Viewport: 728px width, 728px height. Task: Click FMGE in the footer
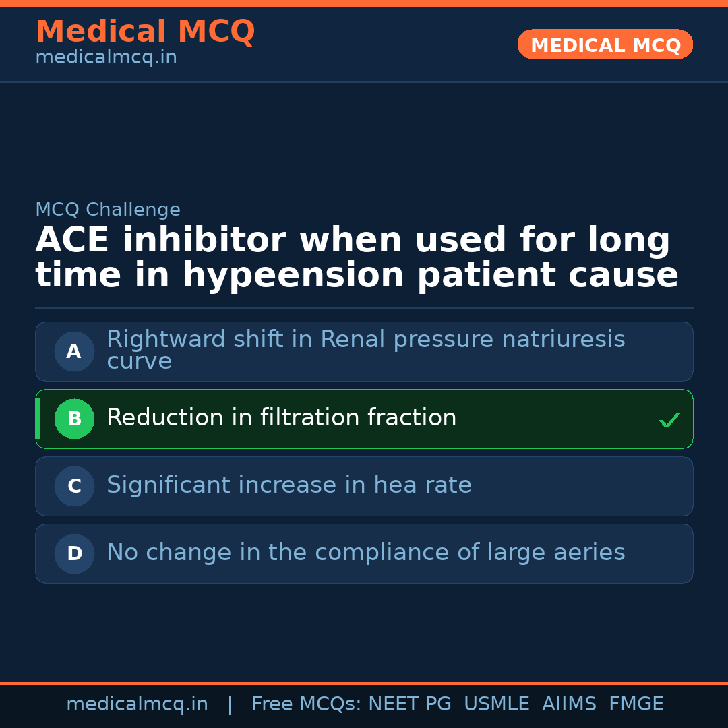[x=636, y=704]
